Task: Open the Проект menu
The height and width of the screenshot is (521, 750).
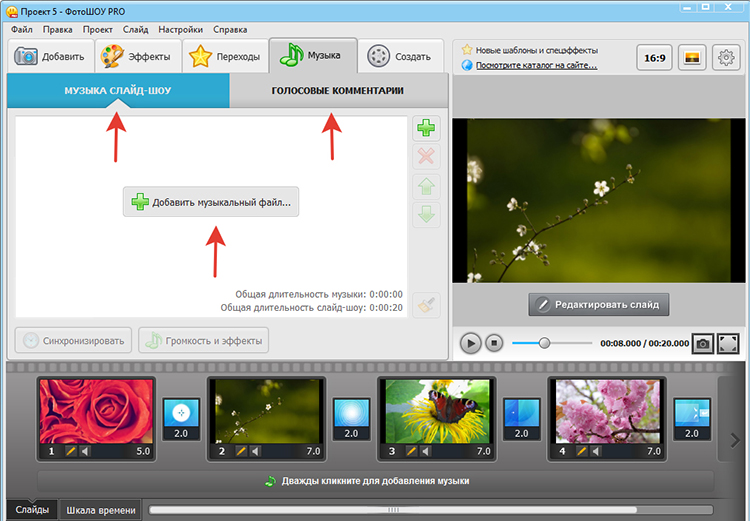Action: (98, 30)
